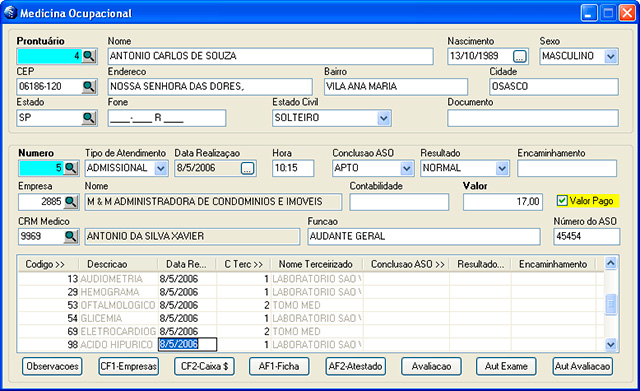The width and height of the screenshot is (640, 391).
Task: Click the Aut Avaliacao button
Action: click(582, 367)
